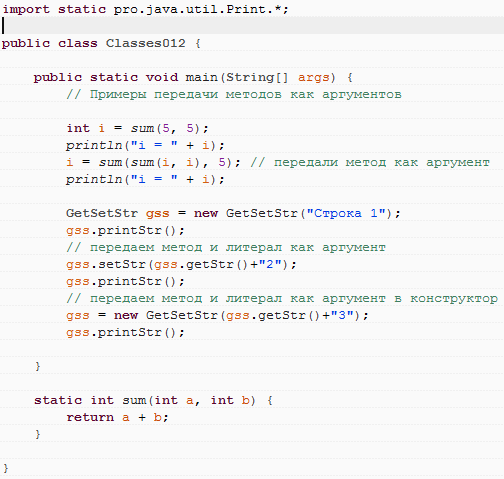This screenshot has height=479, width=504.
Task: Click the println line below 'i = sum(sum(i, i), 5);'
Action: tap(145, 179)
